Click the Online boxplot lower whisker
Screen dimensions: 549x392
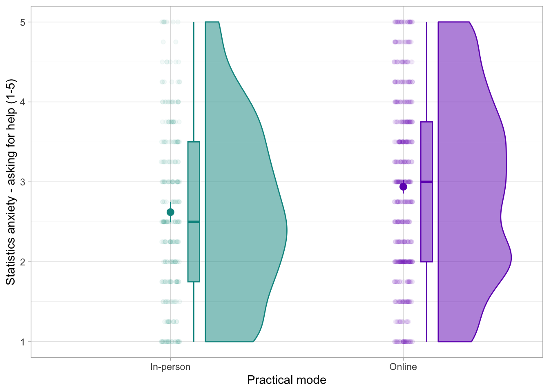[426, 302]
